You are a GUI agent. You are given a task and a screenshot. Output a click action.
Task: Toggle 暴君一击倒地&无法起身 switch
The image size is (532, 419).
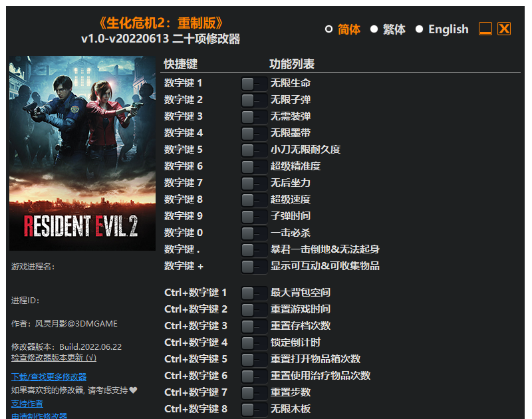tap(254, 249)
